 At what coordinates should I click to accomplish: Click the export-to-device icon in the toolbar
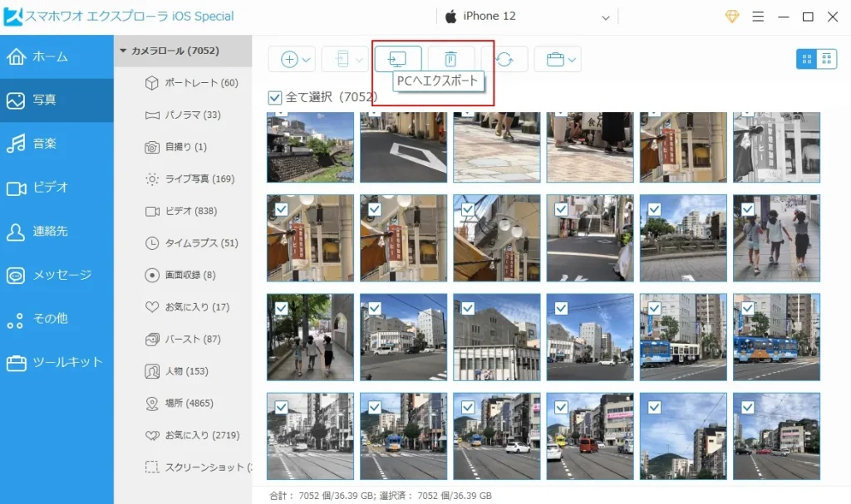tap(342, 58)
